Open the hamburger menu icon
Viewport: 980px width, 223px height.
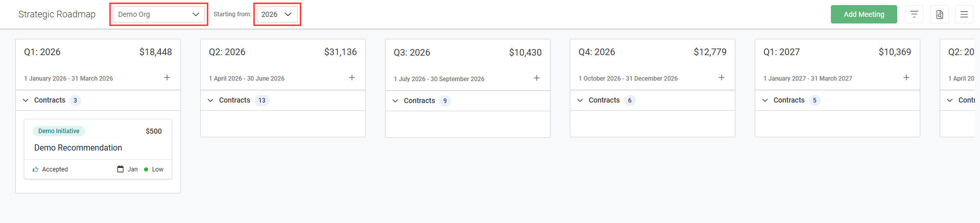(x=964, y=14)
